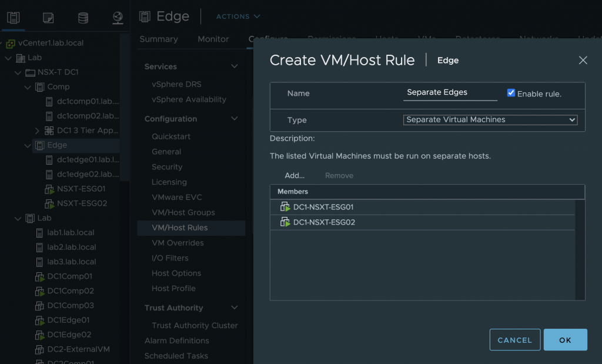Open the ACTIONS dropdown menu

[238, 16]
